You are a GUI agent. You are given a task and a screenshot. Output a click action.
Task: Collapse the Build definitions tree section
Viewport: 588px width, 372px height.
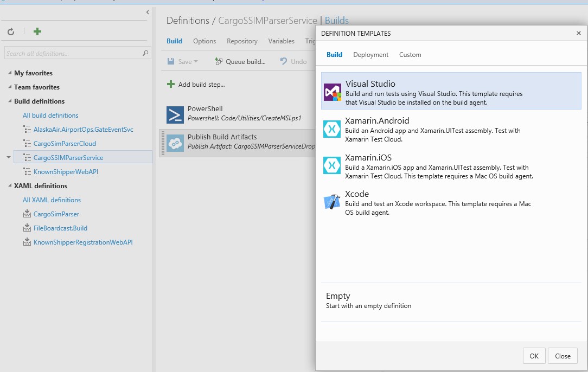coord(10,101)
